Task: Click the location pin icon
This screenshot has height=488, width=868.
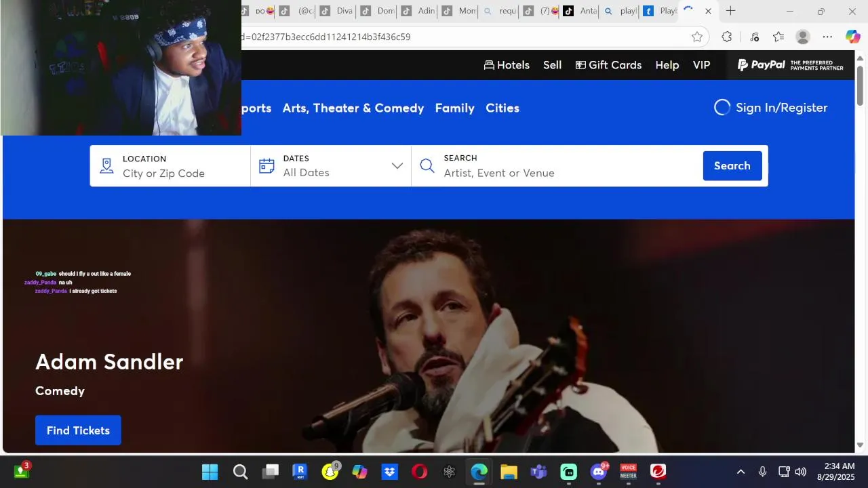Action: pos(106,166)
